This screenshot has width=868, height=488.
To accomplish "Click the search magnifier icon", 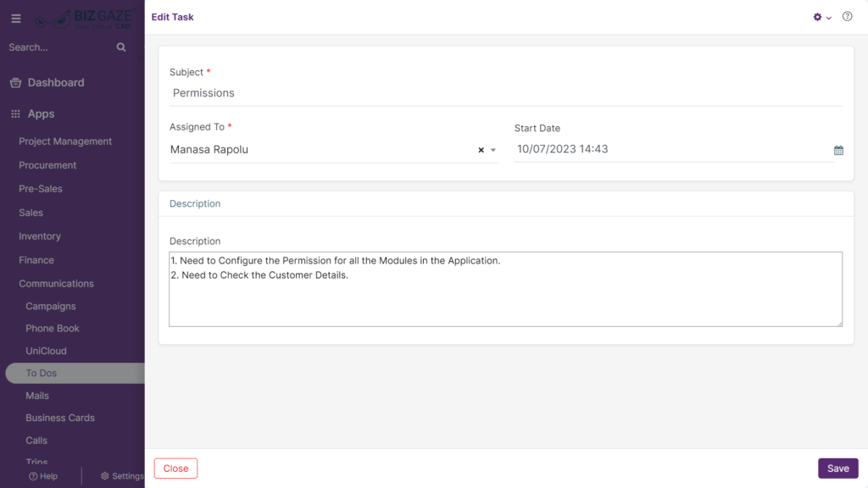I will (121, 47).
